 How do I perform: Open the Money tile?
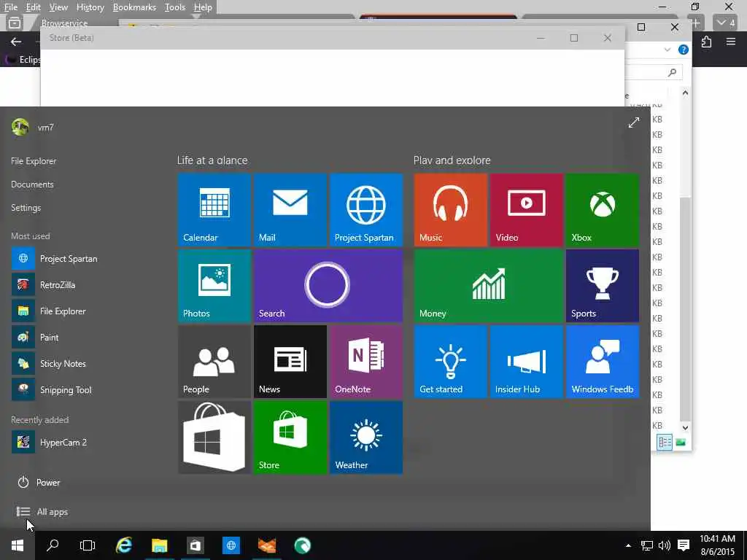(x=488, y=286)
